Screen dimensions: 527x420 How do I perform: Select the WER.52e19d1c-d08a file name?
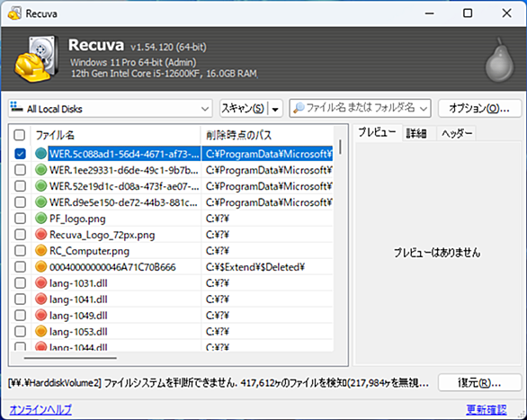(x=124, y=186)
